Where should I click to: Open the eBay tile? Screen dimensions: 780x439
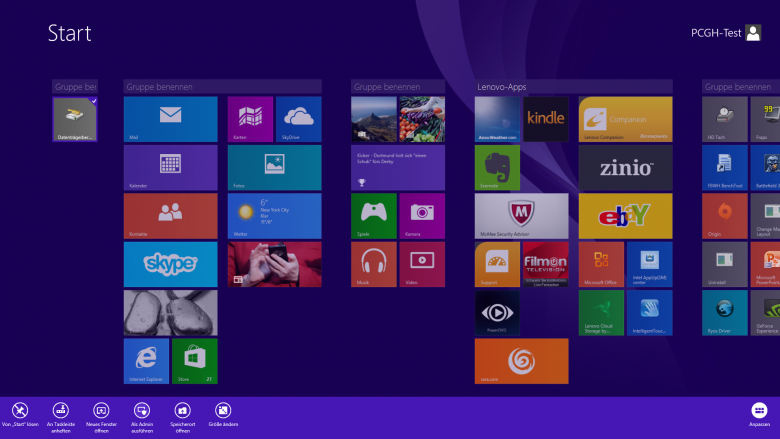pyautogui.click(x=625, y=216)
